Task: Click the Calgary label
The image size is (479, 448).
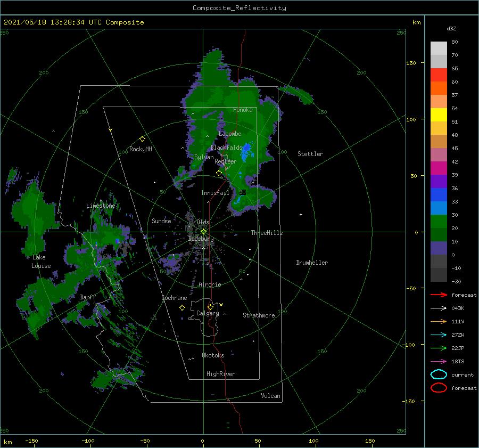Action: pos(208,313)
